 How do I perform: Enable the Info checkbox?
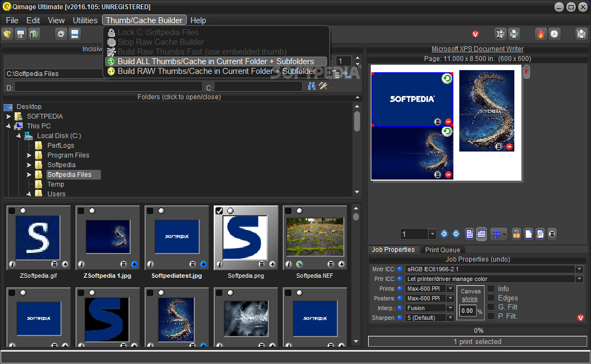(491, 289)
